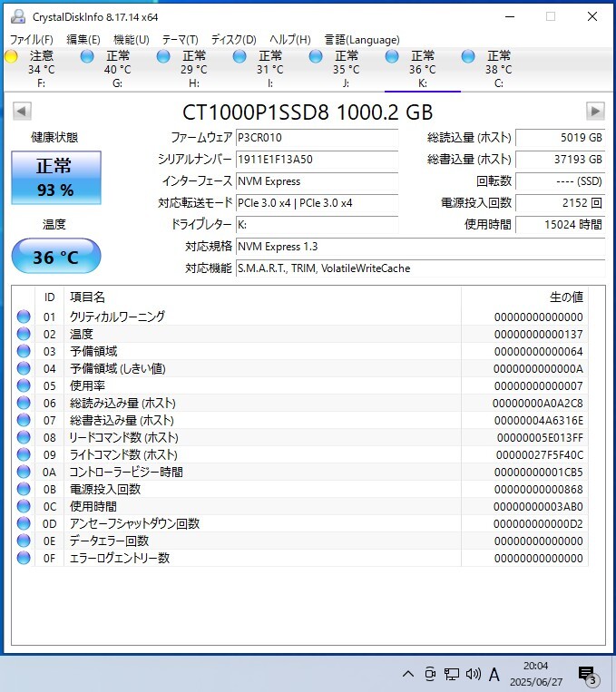Click the ID column header
The width and height of the screenshot is (616, 692).
click(50, 297)
